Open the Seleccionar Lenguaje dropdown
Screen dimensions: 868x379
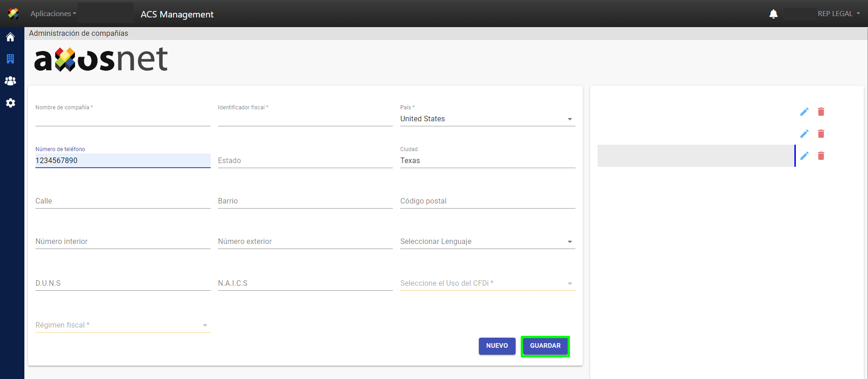click(487, 242)
